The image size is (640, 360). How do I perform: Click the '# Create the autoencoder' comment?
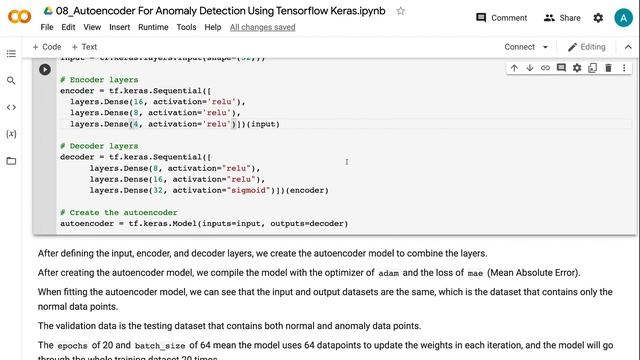tap(119, 213)
